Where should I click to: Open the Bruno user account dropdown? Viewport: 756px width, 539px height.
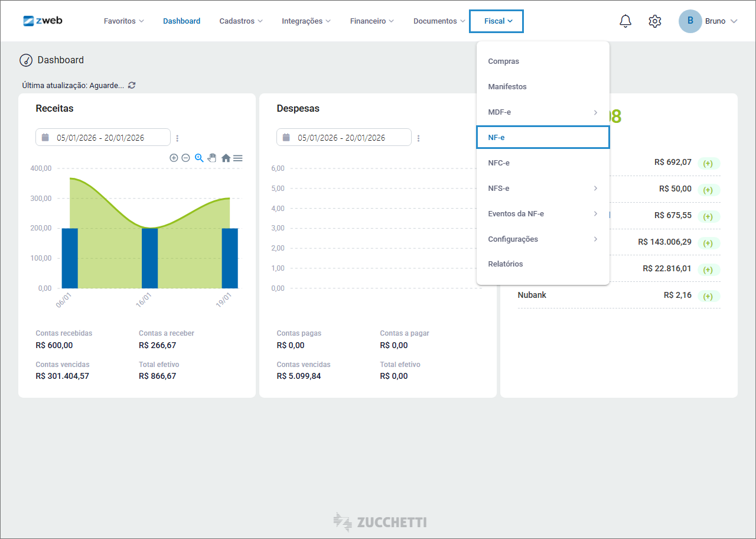coord(708,21)
